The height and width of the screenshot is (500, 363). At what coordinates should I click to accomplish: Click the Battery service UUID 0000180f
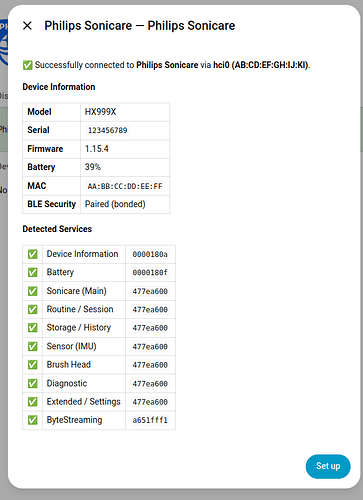point(150,273)
